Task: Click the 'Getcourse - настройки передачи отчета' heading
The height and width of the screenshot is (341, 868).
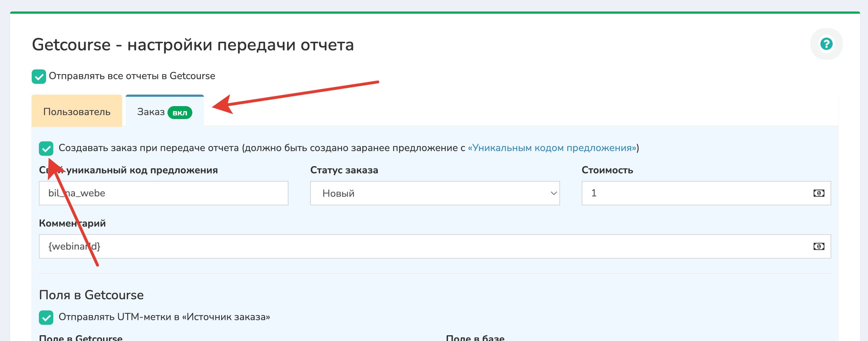Action: click(x=193, y=45)
